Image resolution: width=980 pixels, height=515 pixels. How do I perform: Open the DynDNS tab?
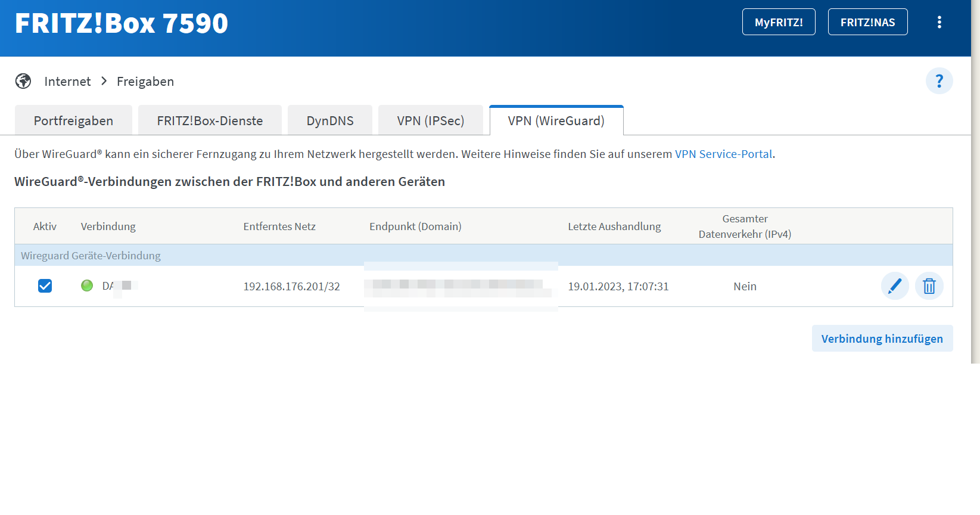pyautogui.click(x=330, y=120)
